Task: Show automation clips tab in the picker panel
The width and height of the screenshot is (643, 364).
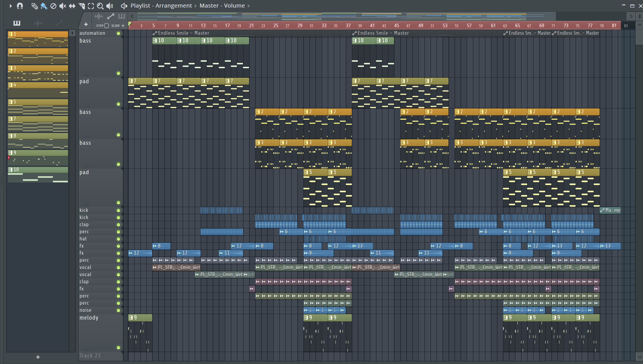Action: 59,23
